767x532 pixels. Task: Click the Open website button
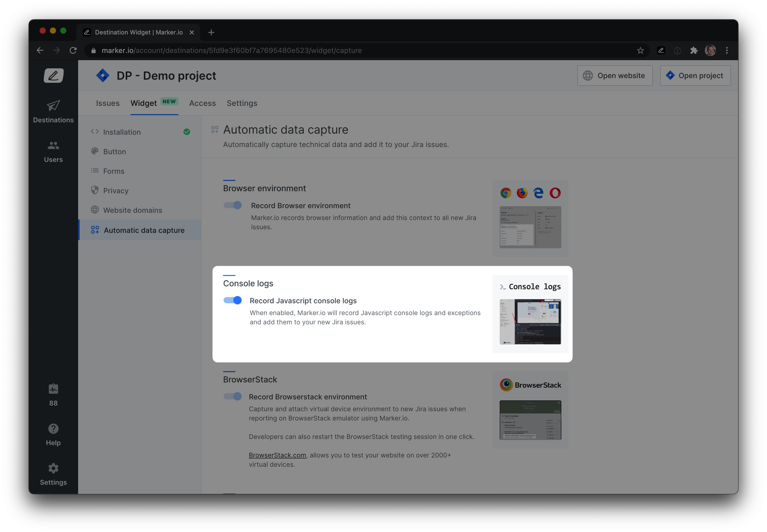(615, 76)
